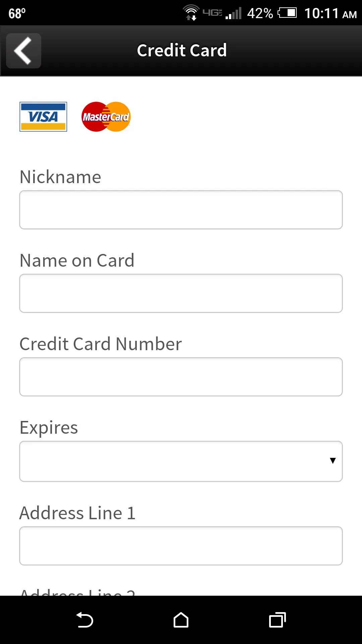Image resolution: width=362 pixels, height=644 pixels.
Task: Open Android recent apps button
Action: pyautogui.click(x=278, y=620)
